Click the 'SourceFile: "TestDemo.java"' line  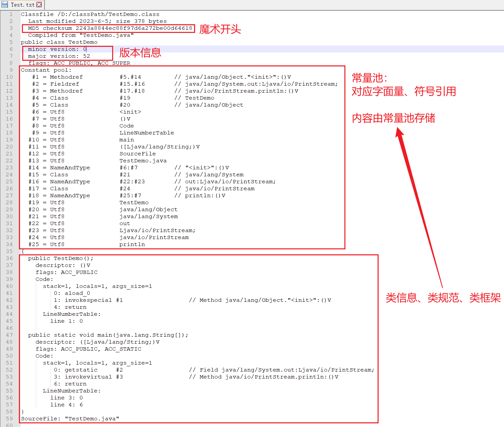[70, 419]
